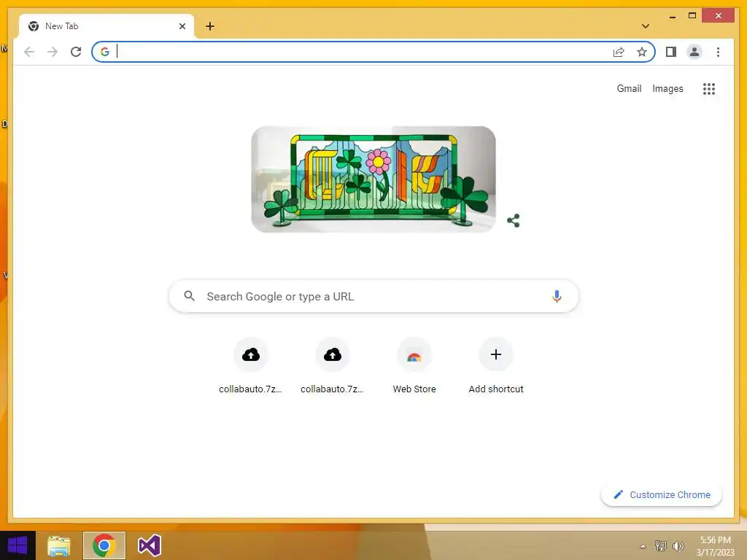Open the network tray icon

pos(661,545)
